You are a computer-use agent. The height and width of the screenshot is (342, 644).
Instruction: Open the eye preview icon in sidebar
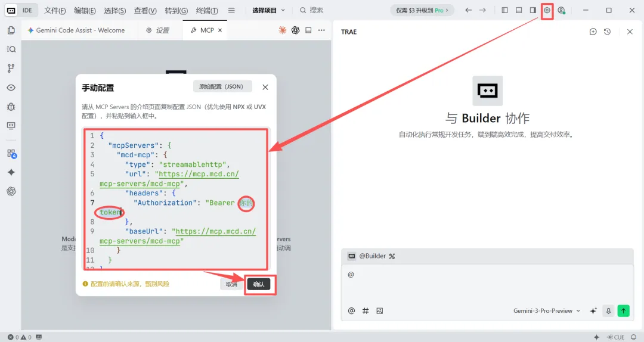(x=11, y=88)
